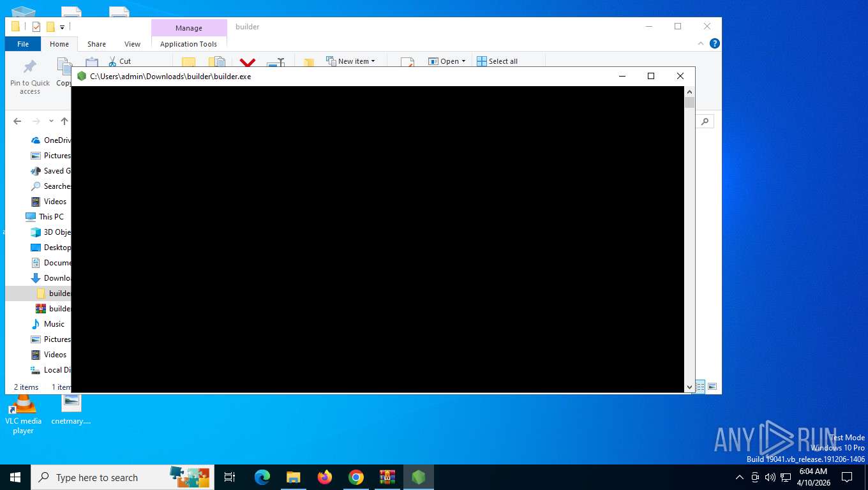This screenshot has height=490, width=868.
Task: Open network status in system tray
Action: click(x=786, y=477)
